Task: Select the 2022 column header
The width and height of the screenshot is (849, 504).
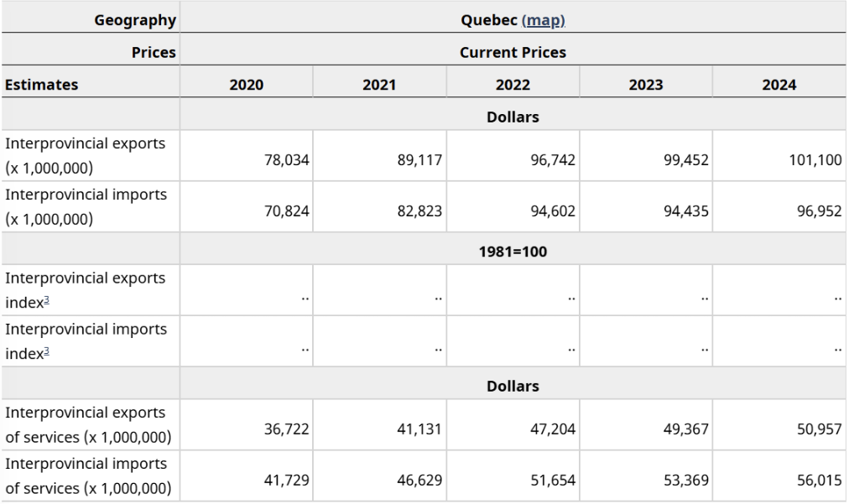Action: tap(513, 85)
